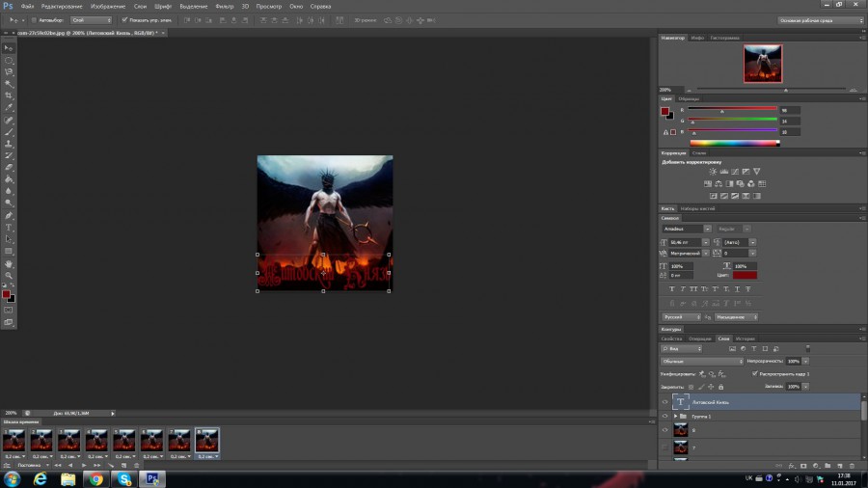Activate the Zoom magnifier tool

(9, 275)
